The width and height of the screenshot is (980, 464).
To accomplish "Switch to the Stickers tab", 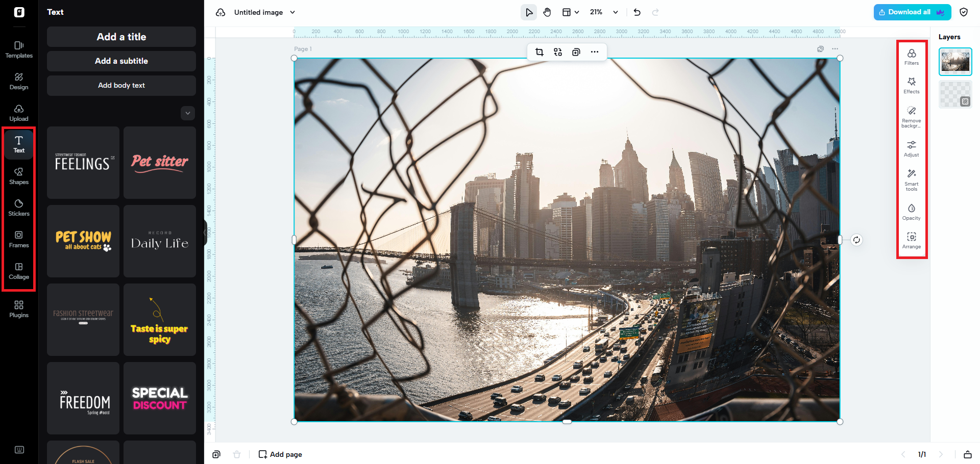I will (19, 207).
